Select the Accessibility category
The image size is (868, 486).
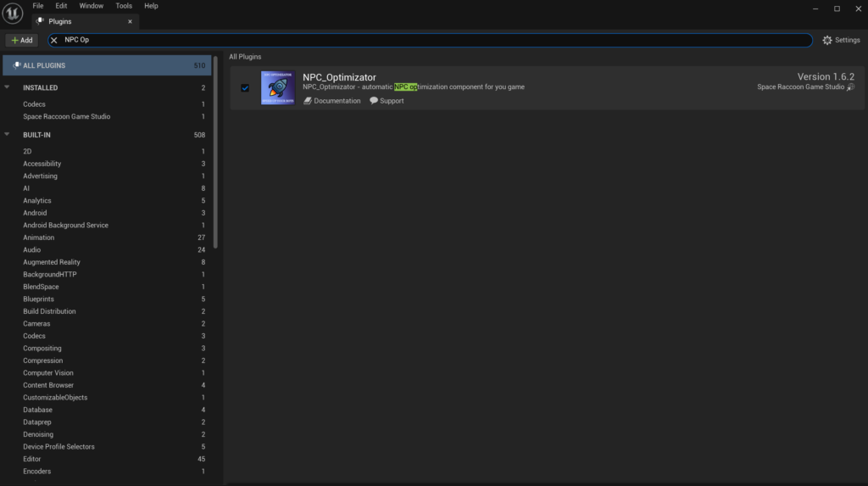[107, 164]
